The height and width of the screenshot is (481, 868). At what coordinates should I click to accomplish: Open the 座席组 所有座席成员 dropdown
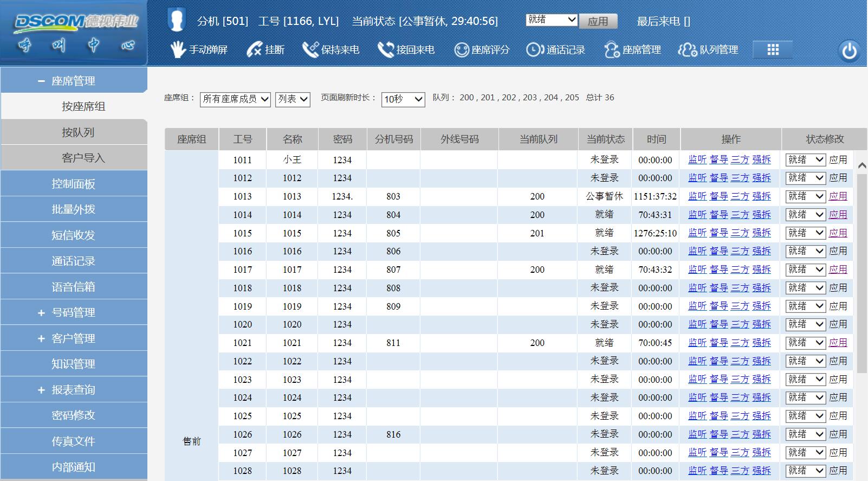coord(235,99)
